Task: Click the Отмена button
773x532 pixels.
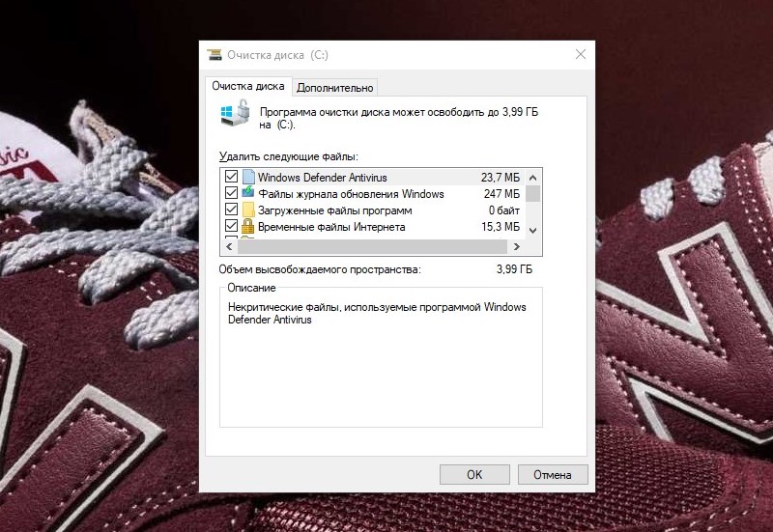Action: (x=552, y=474)
